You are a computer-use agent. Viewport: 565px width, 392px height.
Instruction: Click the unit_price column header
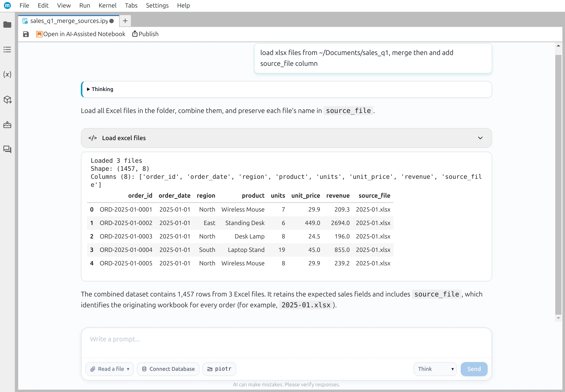pos(306,196)
